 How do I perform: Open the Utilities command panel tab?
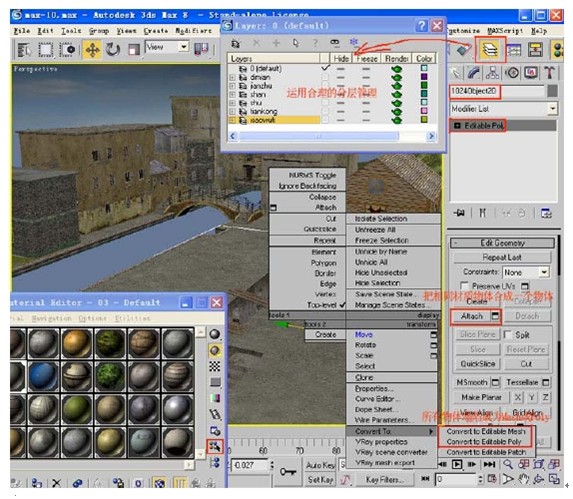click(x=550, y=73)
